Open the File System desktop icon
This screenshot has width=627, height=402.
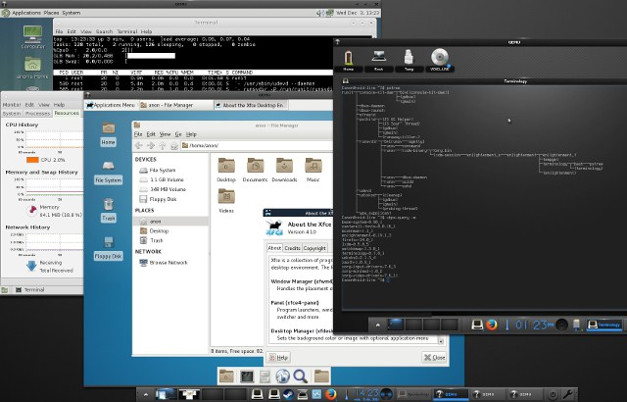[x=108, y=172]
